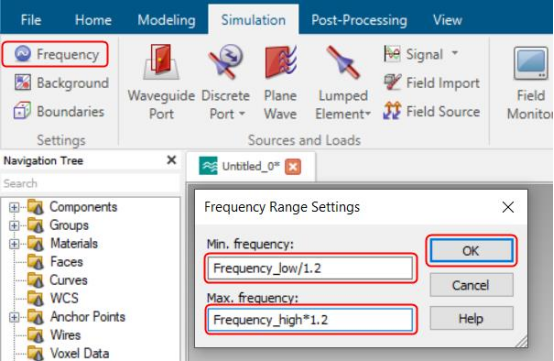Expand the Components tree folder
Screen dimensions: 554x361
(14, 207)
